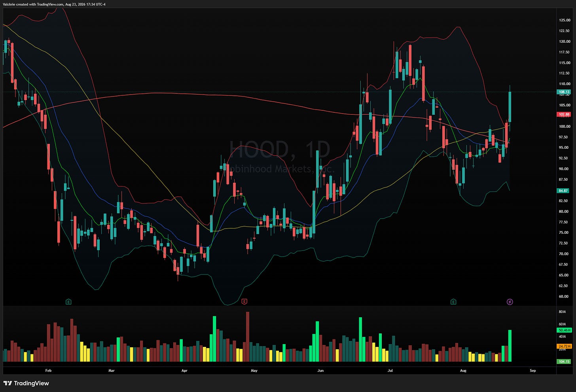Click the 40M volume axis value
576x392 pixels.
tap(562, 337)
